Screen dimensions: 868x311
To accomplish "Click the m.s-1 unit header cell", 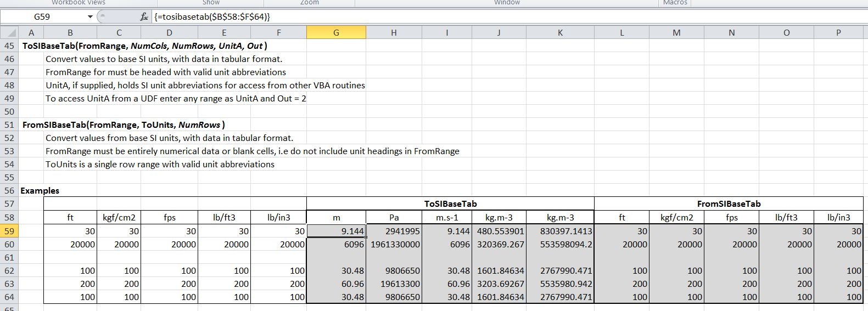I will (446, 218).
